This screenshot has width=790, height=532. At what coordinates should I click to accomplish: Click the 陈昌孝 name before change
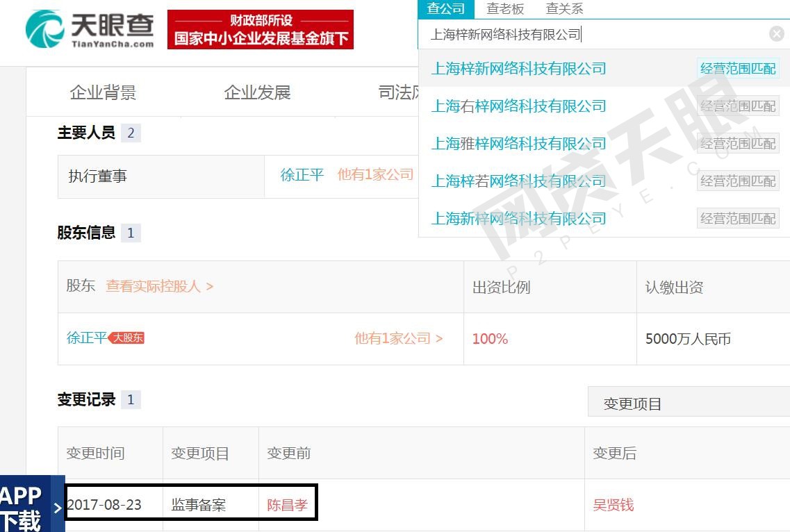click(287, 505)
